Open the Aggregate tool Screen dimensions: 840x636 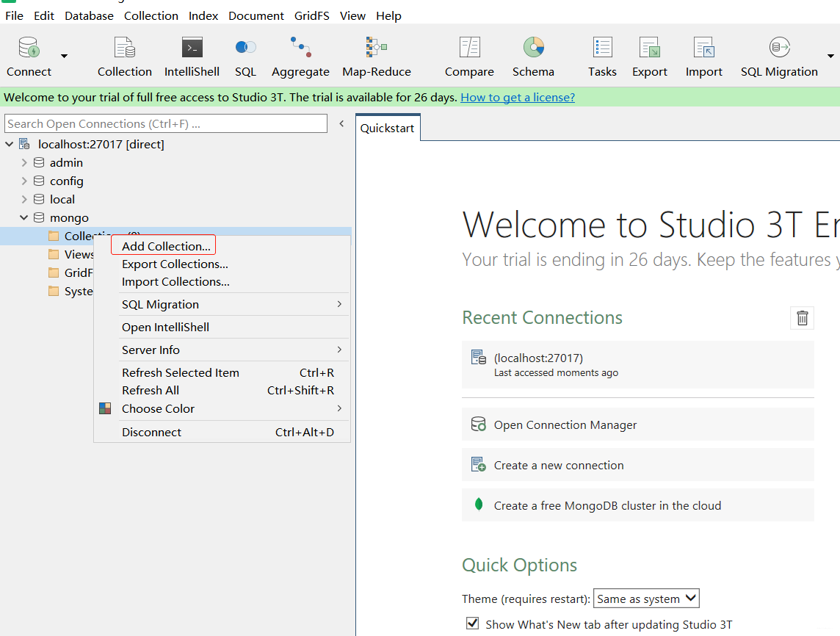click(300, 57)
